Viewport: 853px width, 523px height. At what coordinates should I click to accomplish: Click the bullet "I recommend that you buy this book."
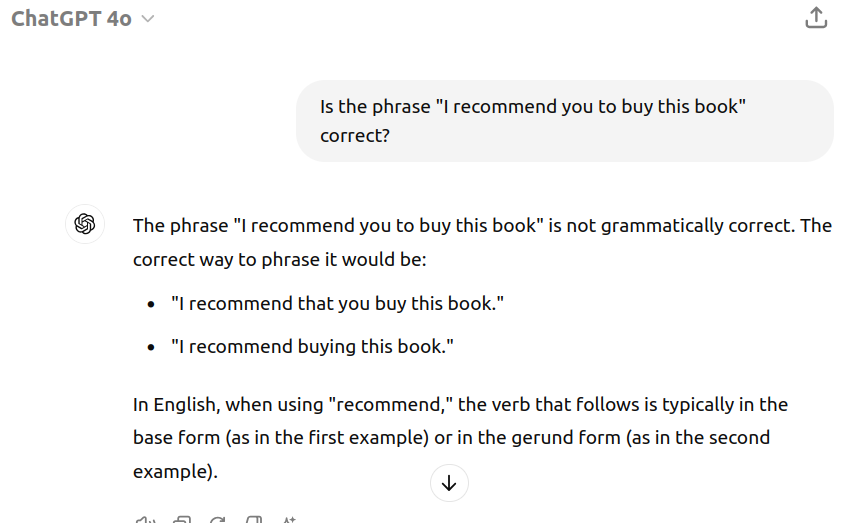coord(337,303)
